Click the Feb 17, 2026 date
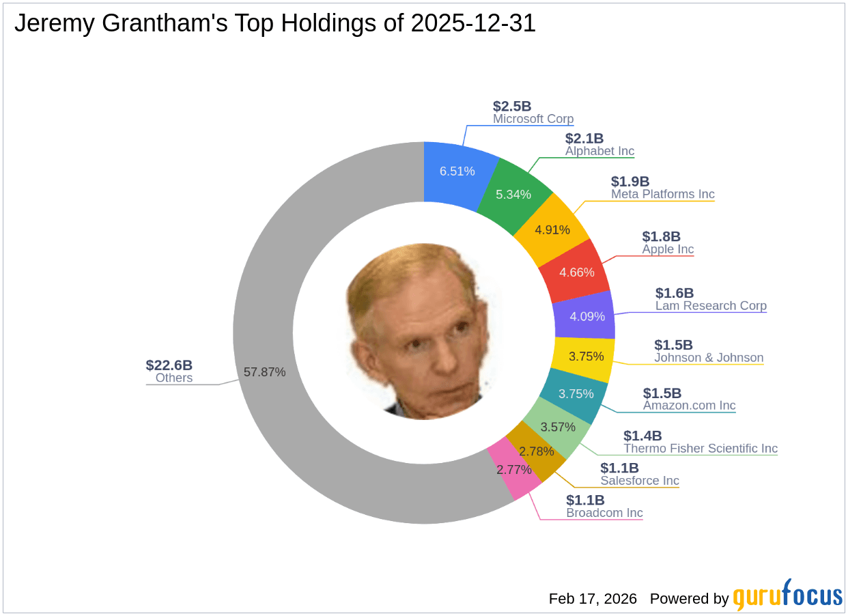This screenshot has height=616, width=848. [x=593, y=599]
